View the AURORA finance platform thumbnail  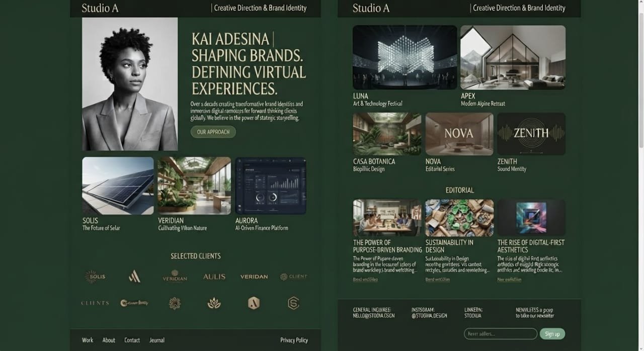click(x=271, y=186)
